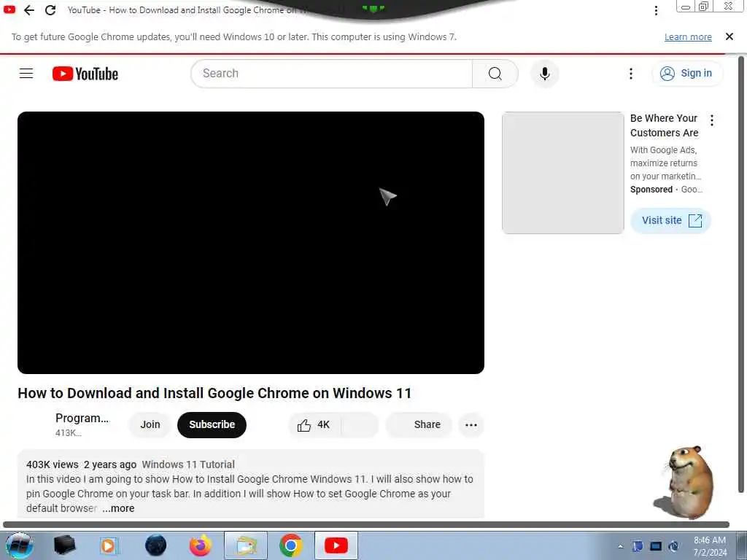Open the ad options three-dot menu
Screen dimensions: 747x560
point(712,120)
